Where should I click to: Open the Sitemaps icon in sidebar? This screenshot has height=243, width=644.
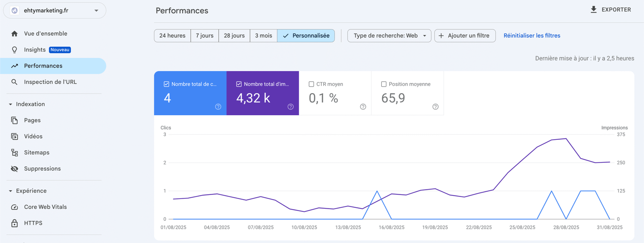(x=14, y=152)
